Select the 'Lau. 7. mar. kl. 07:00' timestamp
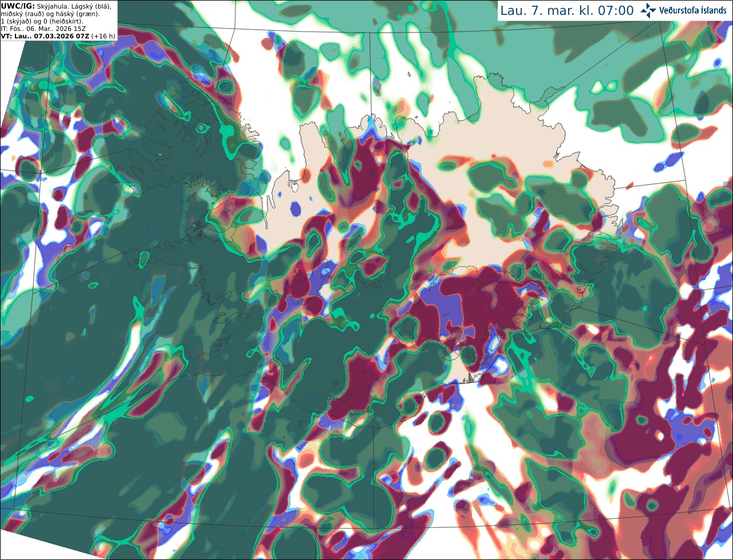 (566, 10)
